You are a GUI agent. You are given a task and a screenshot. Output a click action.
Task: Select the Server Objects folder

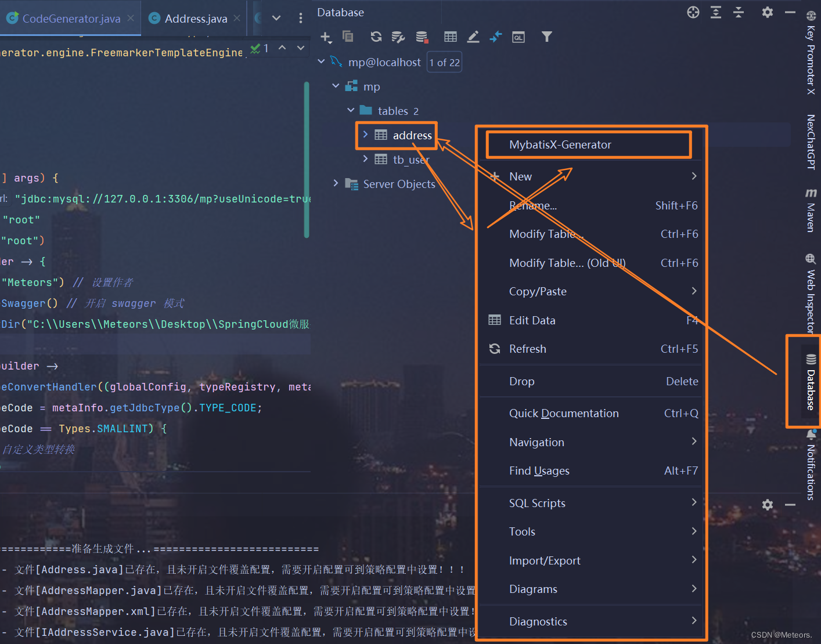coord(399,184)
